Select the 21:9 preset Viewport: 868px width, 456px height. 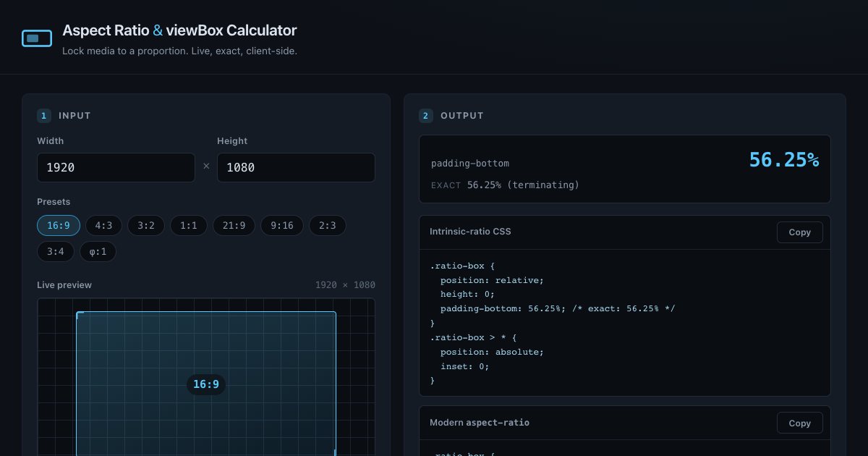pos(234,226)
